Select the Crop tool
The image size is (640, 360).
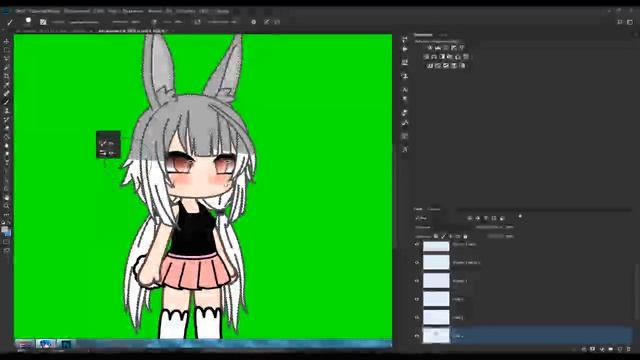pos(6,76)
